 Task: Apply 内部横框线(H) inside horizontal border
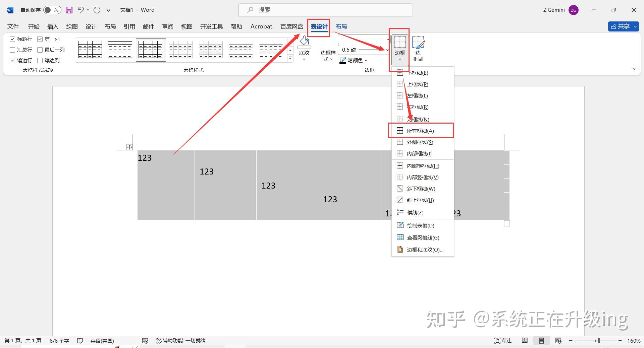coord(423,166)
